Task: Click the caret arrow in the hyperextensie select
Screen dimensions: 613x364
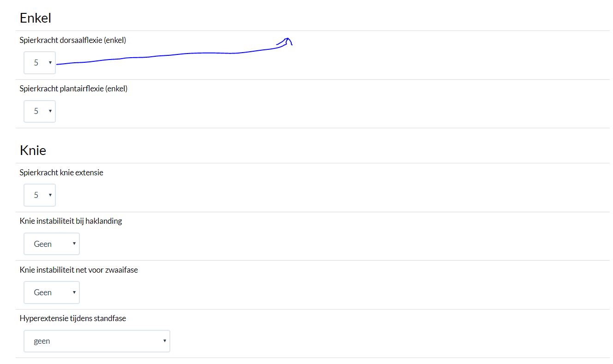Action: click(164, 341)
